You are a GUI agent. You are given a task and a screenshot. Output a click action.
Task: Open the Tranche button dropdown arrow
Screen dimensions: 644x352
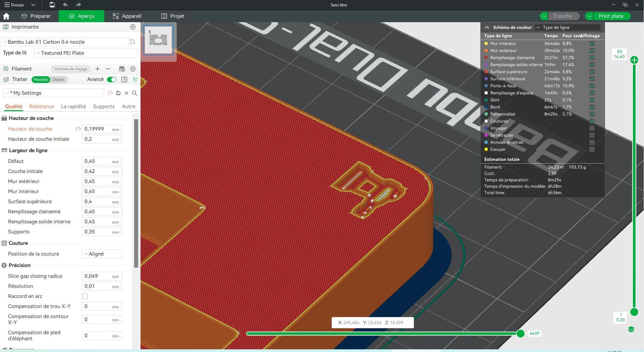point(544,16)
